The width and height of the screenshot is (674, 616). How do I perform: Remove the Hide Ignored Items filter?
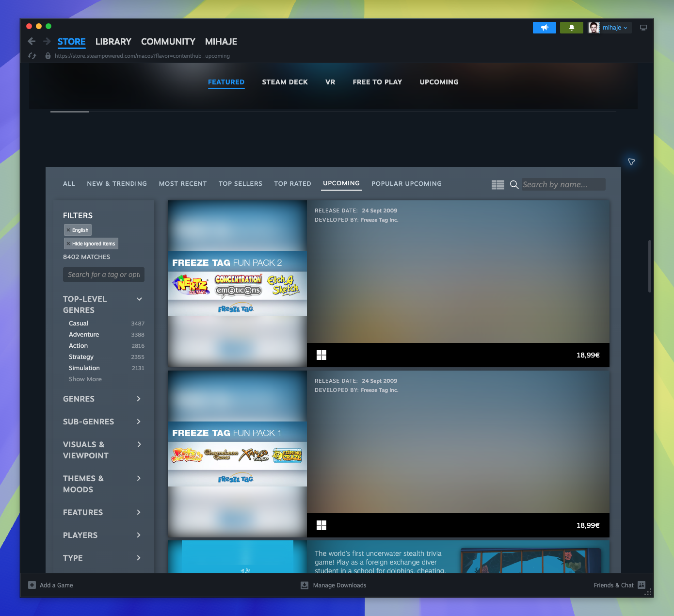[68, 243]
